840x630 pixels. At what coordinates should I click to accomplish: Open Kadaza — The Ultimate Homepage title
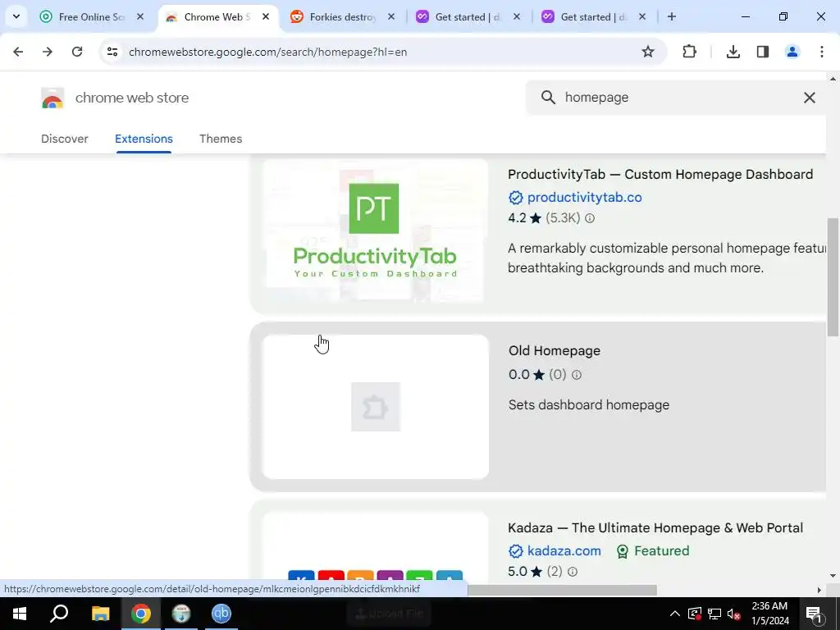pyautogui.click(x=655, y=528)
